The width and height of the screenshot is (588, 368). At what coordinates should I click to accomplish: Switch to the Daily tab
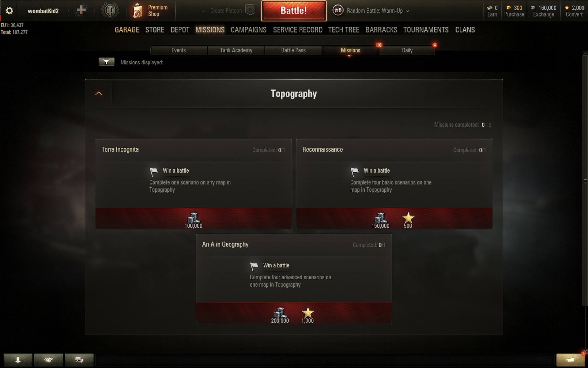click(x=407, y=50)
